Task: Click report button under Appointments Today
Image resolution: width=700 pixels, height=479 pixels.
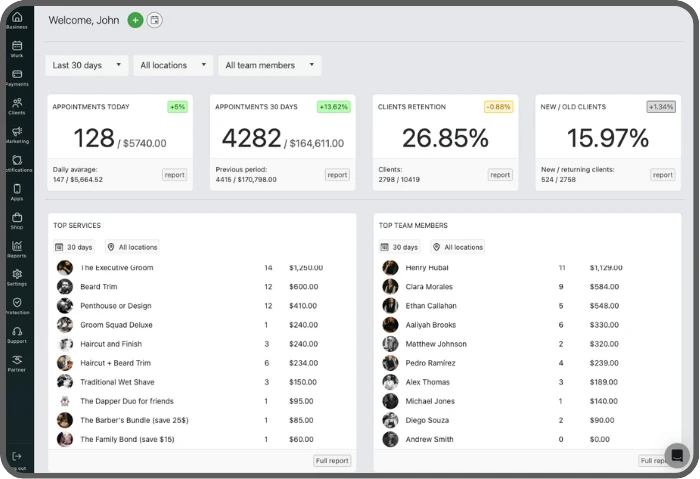Action: pos(174,175)
